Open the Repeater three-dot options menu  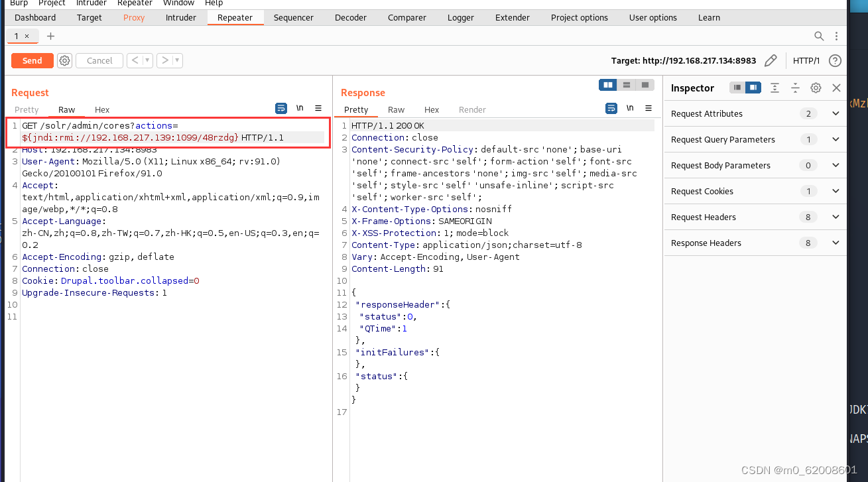[x=837, y=36]
